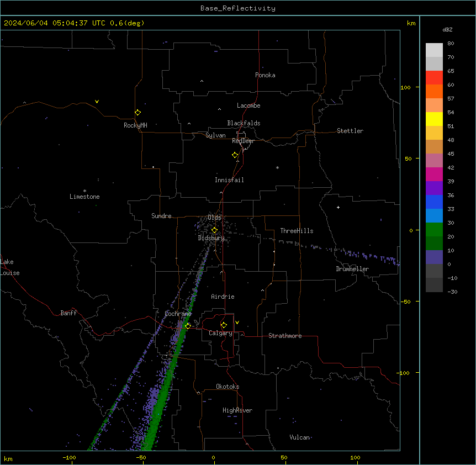Select the Lacombe city label
The height and width of the screenshot is (465, 476).
(x=248, y=105)
